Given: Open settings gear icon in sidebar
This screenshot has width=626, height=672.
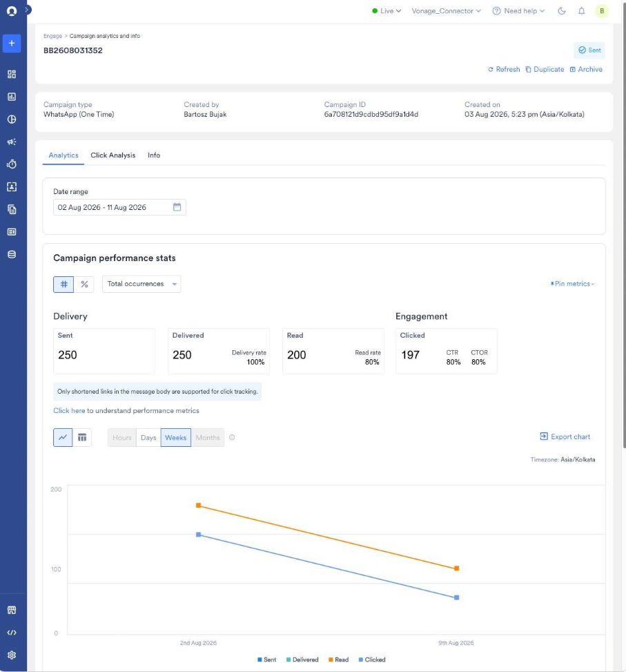Looking at the screenshot, I should tap(12, 655).
